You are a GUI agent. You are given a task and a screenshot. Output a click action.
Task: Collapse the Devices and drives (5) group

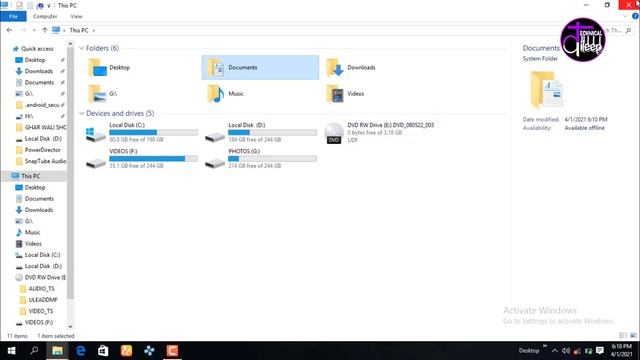(82, 113)
